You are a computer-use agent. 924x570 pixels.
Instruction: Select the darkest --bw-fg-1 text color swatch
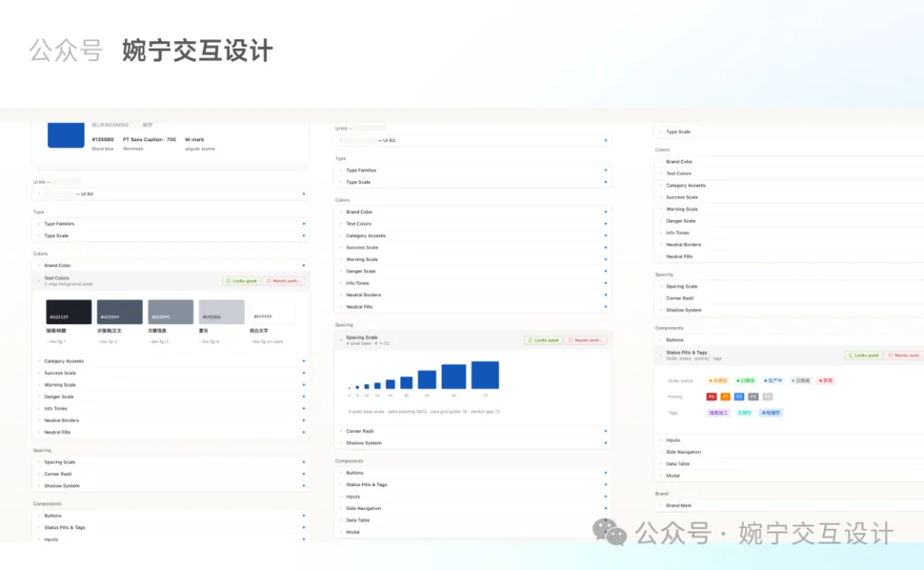pyautogui.click(x=69, y=312)
